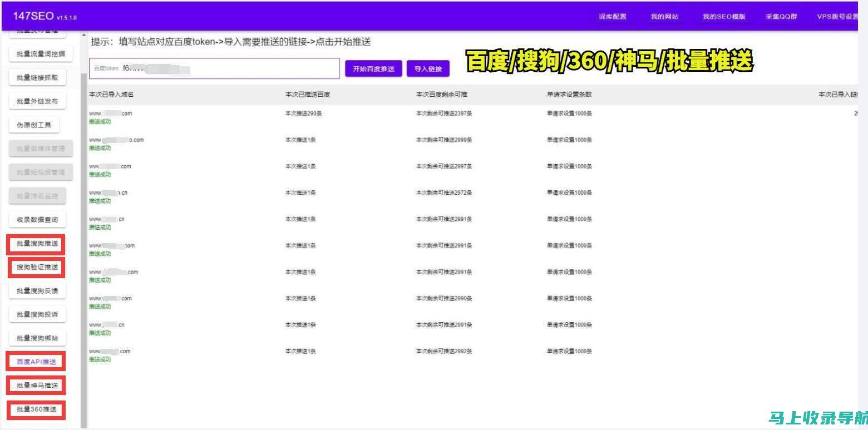Open 词库配置 in the top bar
The height and width of the screenshot is (430, 868).
(x=613, y=17)
